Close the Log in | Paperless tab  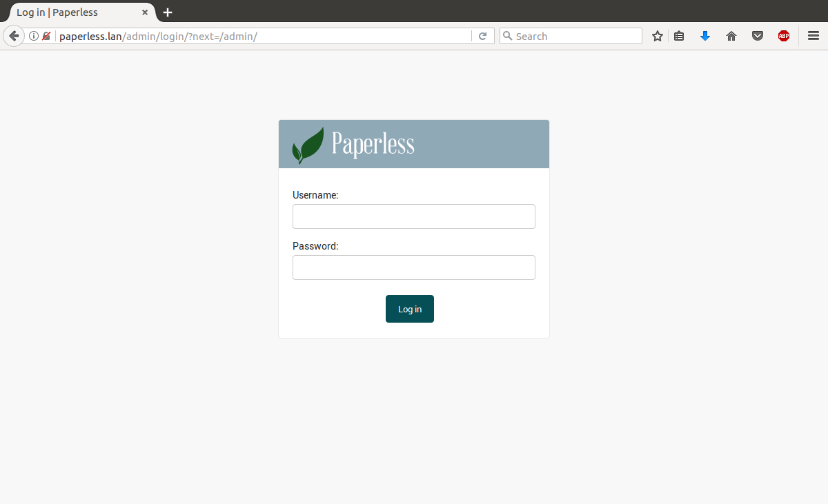(145, 12)
